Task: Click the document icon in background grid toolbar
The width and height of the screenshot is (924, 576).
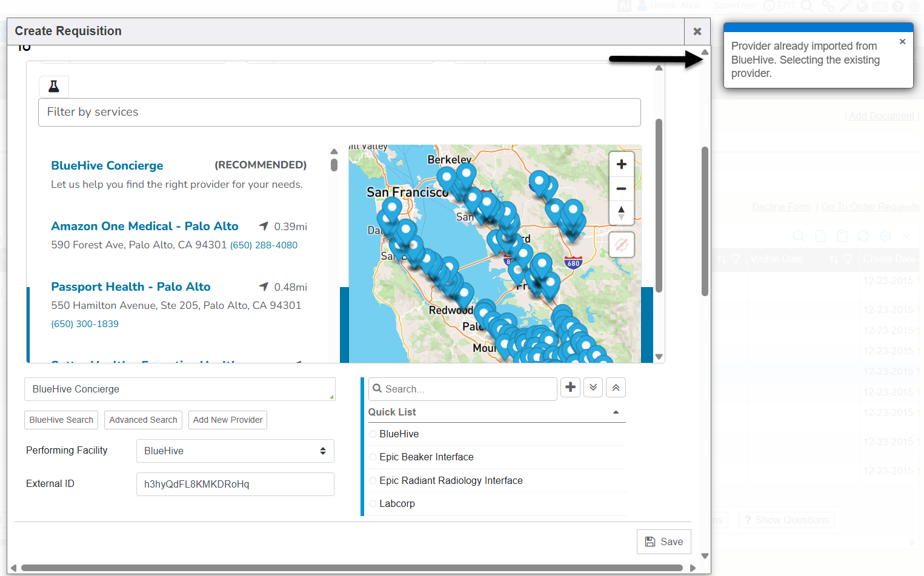Action: 820,236
